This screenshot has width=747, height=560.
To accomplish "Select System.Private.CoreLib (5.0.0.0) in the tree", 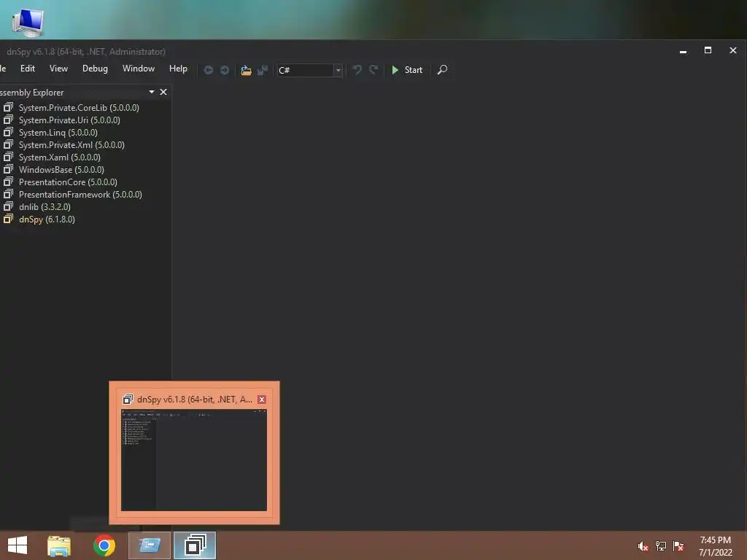I will [79, 108].
